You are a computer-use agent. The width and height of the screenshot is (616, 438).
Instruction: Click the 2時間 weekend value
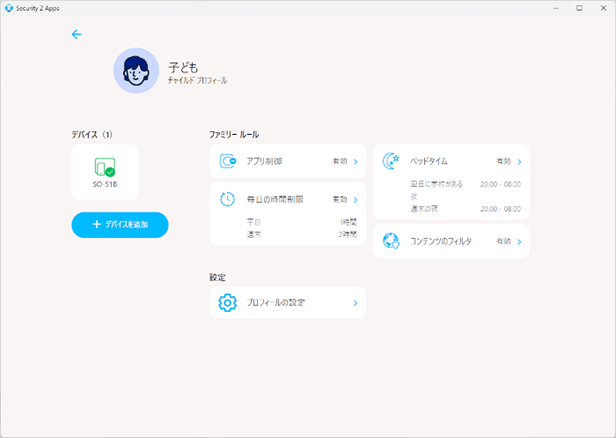348,235
